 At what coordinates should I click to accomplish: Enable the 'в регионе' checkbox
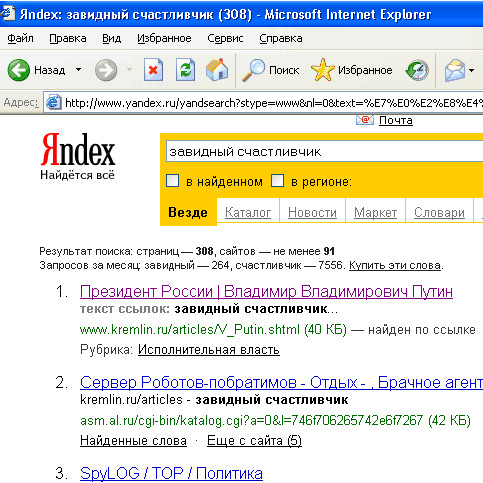click(277, 181)
